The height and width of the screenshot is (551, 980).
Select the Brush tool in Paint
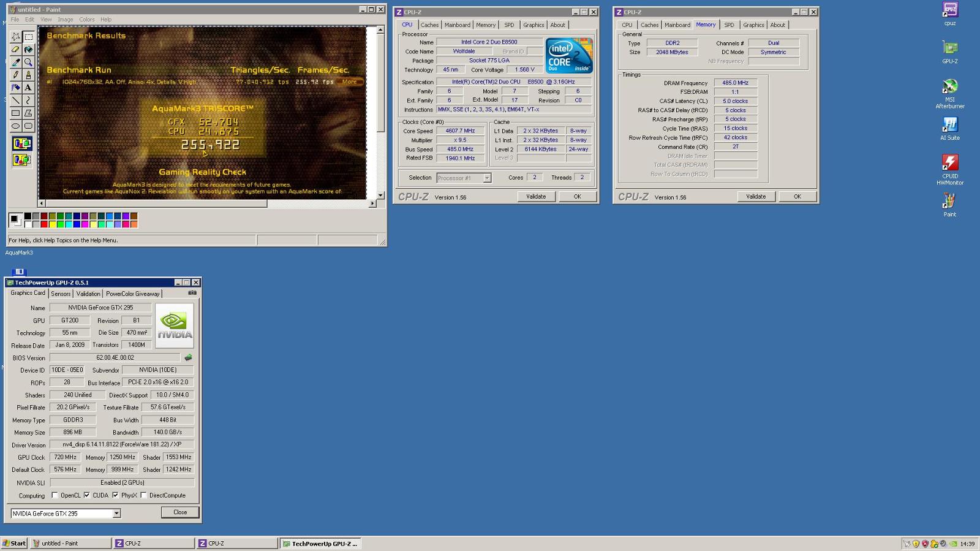click(28, 75)
